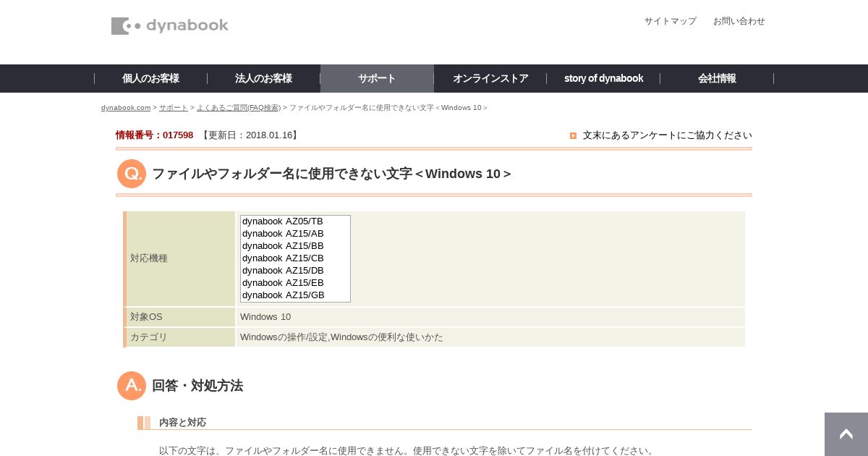Open the story of dynabook menu item
This screenshot has width=868, height=456.
coord(603,78)
